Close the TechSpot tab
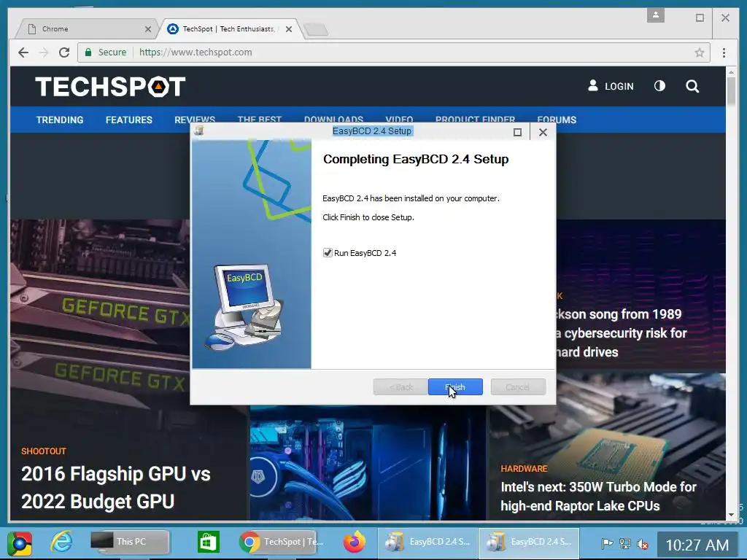The width and height of the screenshot is (747, 560). coord(289,29)
